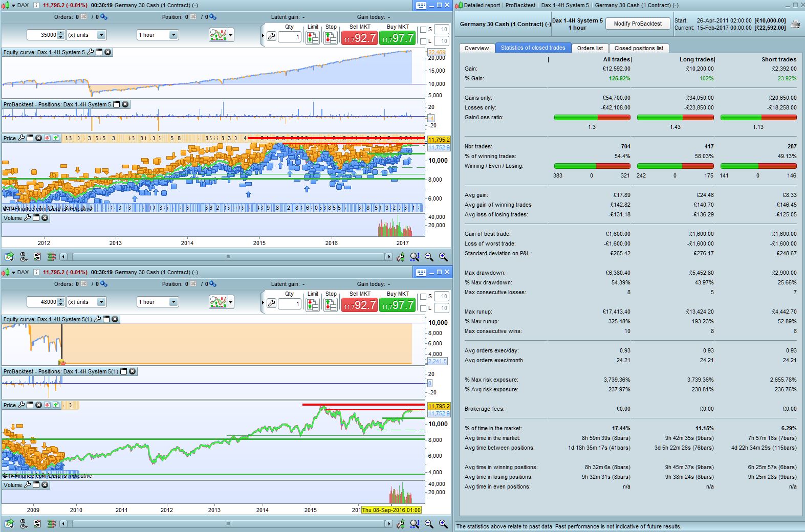Switch to the Overview tab
Image resolution: width=805 pixels, height=532 pixels.
477,48
